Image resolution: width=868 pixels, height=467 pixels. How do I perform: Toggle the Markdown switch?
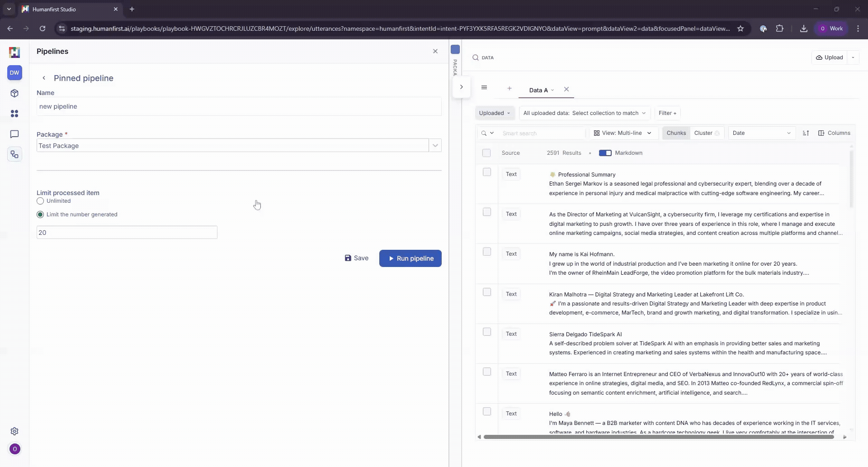pyautogui.click(x=605, y=153)
